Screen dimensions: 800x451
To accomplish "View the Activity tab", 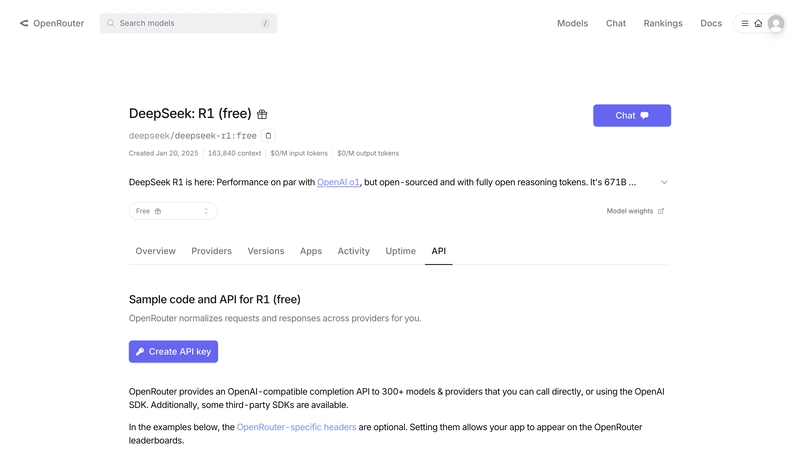I will point(354,251).
